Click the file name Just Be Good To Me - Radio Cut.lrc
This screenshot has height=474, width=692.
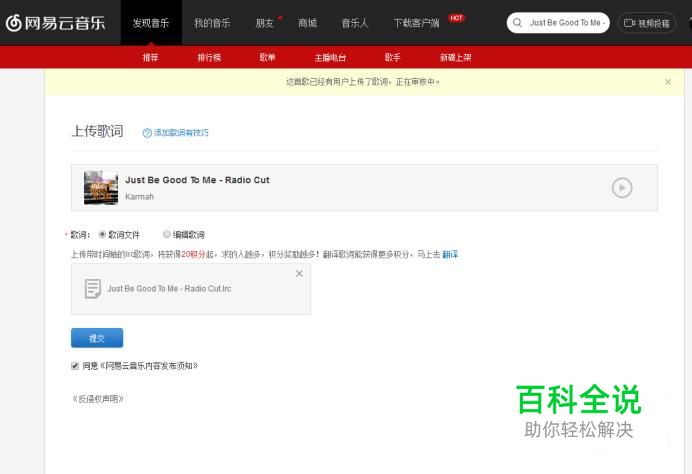click(169, 289)
